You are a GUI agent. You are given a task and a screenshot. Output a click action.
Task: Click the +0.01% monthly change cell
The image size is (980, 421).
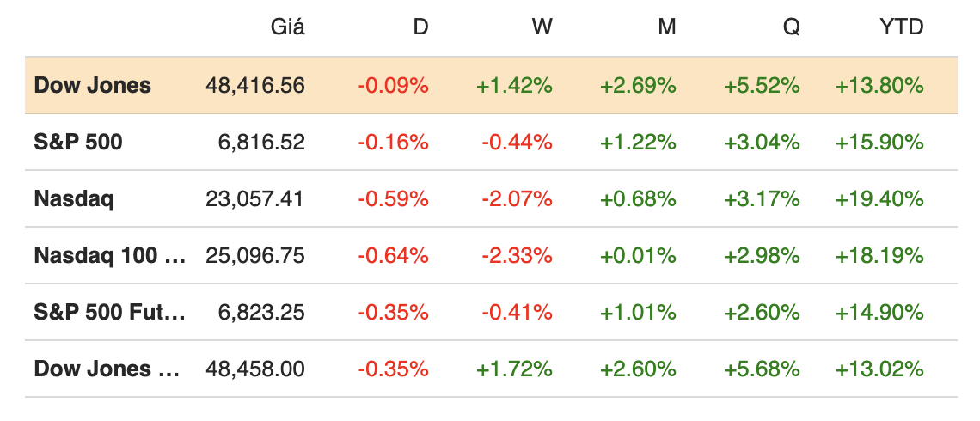[x=640, y=255]
